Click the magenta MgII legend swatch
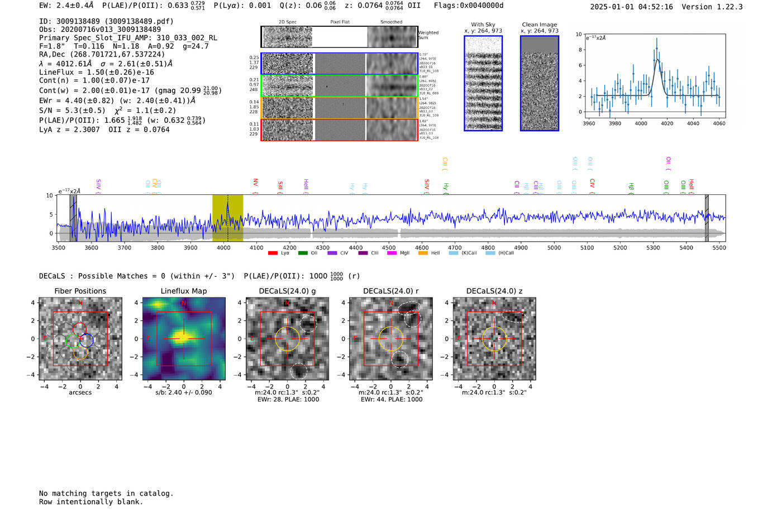 (x=392, y=253)
